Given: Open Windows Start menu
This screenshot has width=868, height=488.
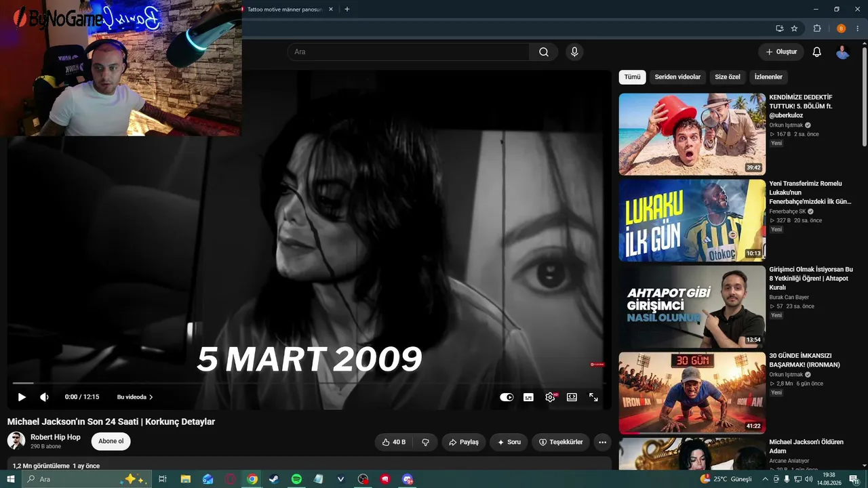Looking at the screenshot, I should pos(10,479).
